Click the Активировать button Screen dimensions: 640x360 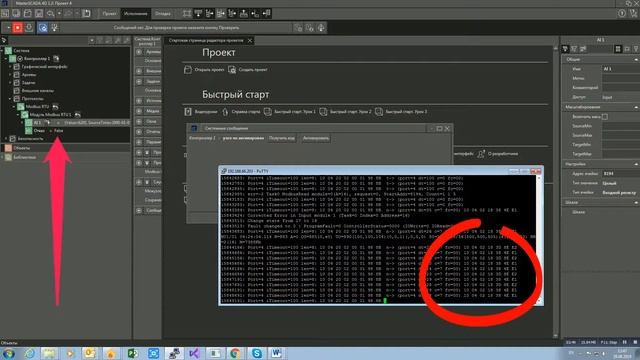[316, 138]
